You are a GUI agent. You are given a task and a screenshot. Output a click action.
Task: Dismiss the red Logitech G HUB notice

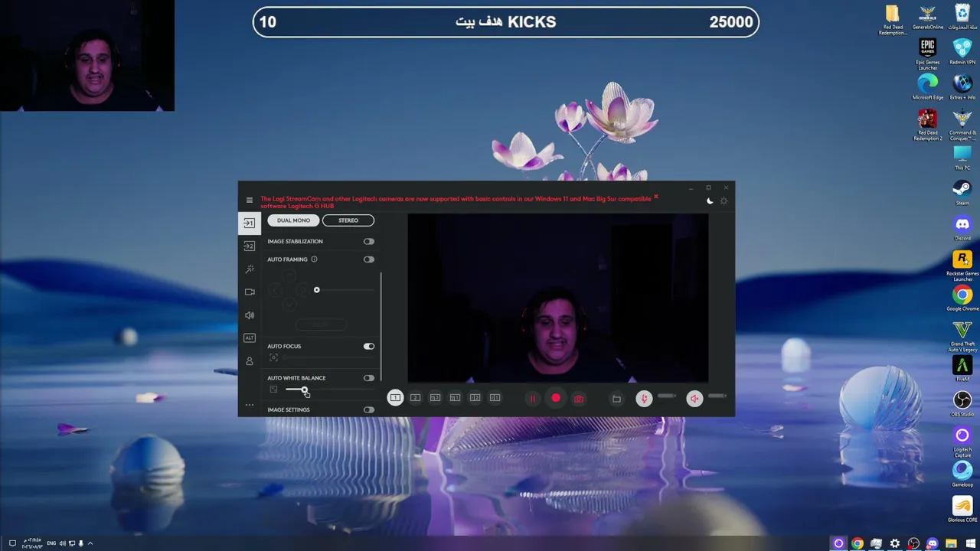[656, 197]
